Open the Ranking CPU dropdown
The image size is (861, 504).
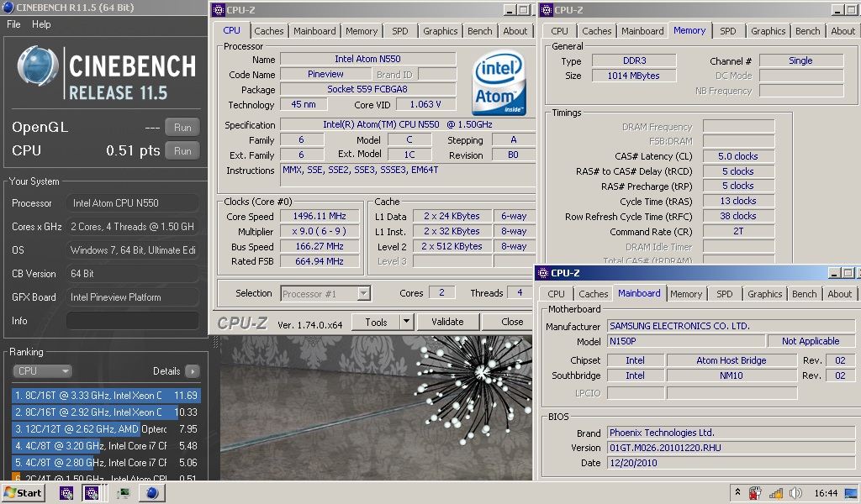pos(42,371)
